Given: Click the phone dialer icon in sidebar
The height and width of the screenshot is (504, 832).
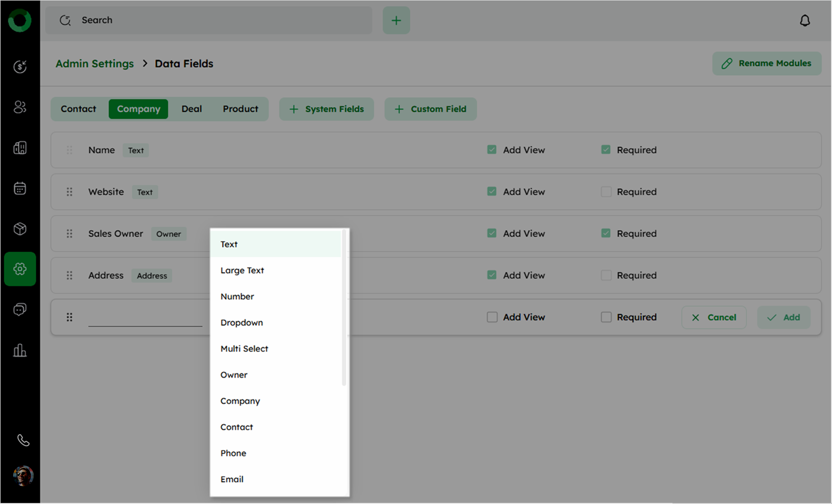Looking at the screenshot, I should [23, 440].
